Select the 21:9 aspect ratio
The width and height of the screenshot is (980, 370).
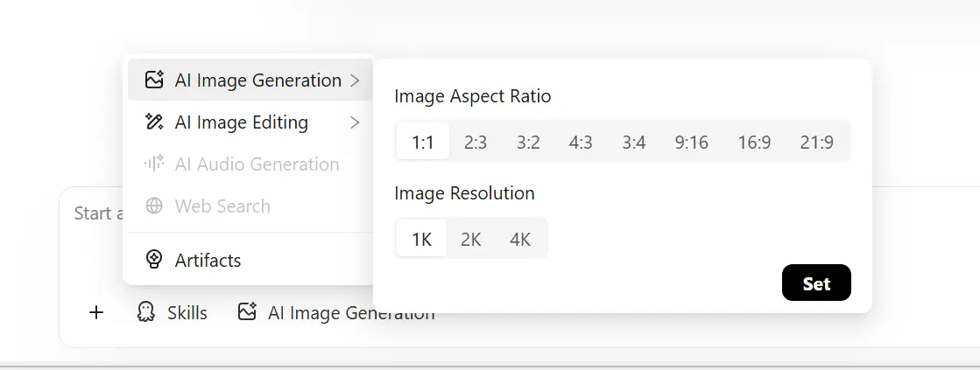click(816, 143)
